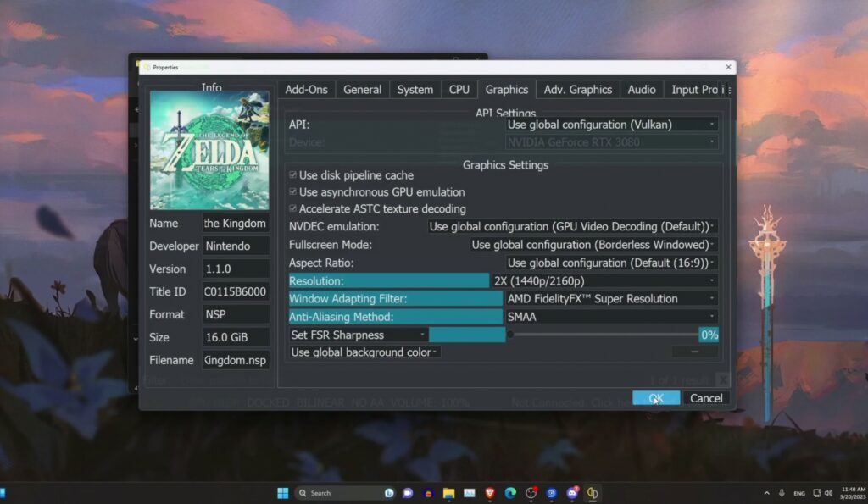Image resolution: width=868 pixels, height=504 pixels.
Task: Click the Version field showing 1.1.0
Action: (x=236, y=269)
